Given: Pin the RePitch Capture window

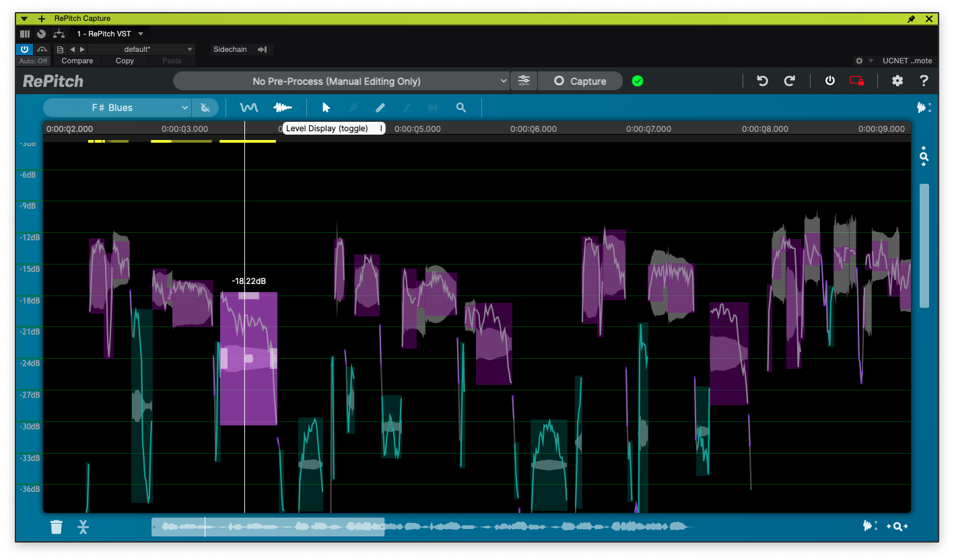Looking at the screenshot, I should (912, 19).
